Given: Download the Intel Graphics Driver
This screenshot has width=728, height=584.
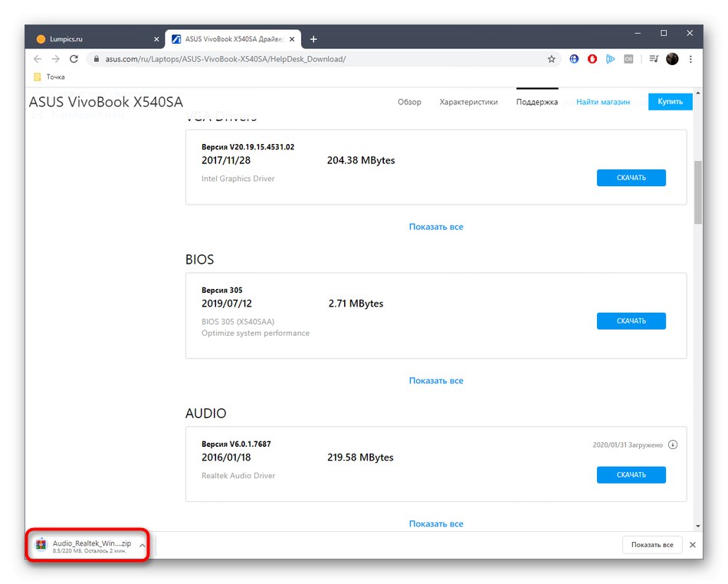Looking at the screenshot, I should (x=631, y=178).
